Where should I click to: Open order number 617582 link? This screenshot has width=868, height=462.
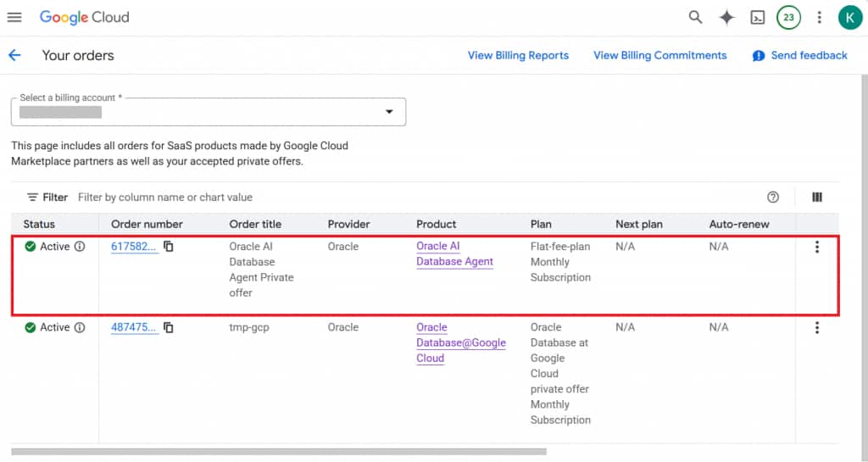tap(133, 246)
